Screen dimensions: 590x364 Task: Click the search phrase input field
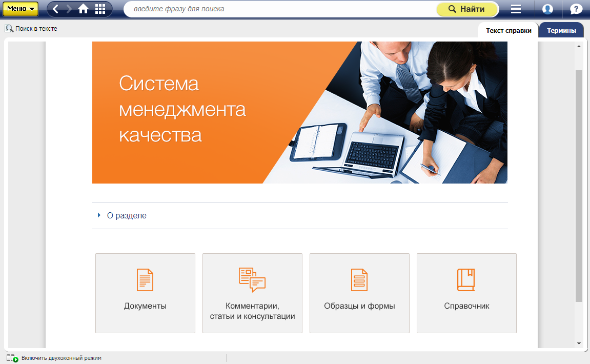(x=279, y=9)
